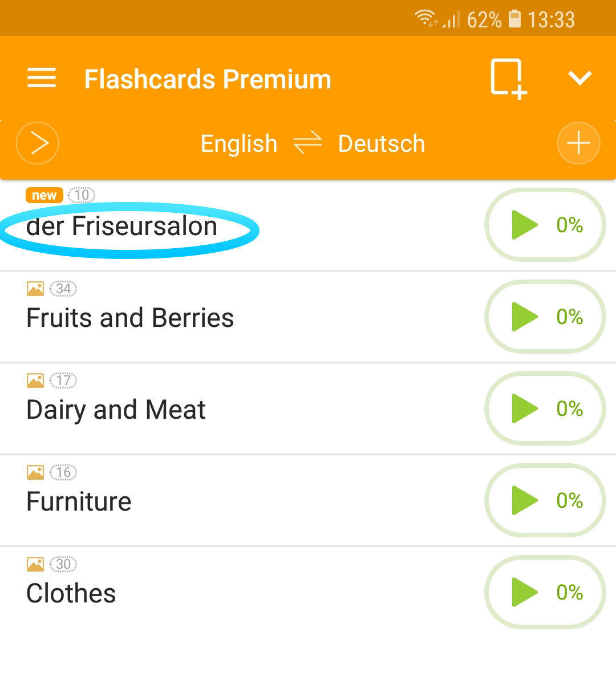
Task: Start the Clothes flashcard set
Action: coord(545,592)
